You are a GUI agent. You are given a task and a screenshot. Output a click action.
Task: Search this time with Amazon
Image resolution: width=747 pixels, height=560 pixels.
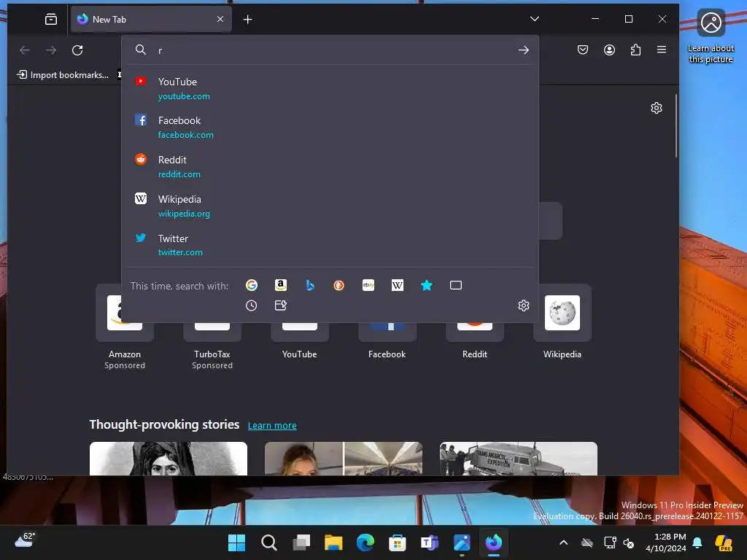pos(281,285)
